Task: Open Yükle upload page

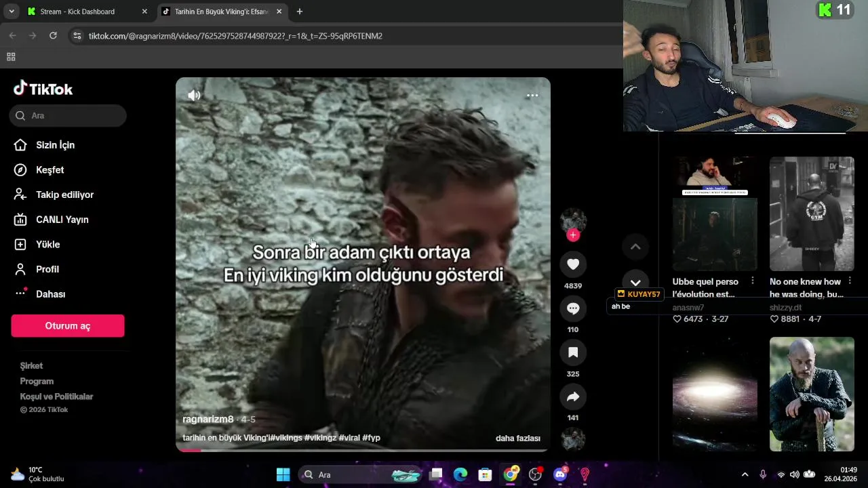Action: [47, 245]
